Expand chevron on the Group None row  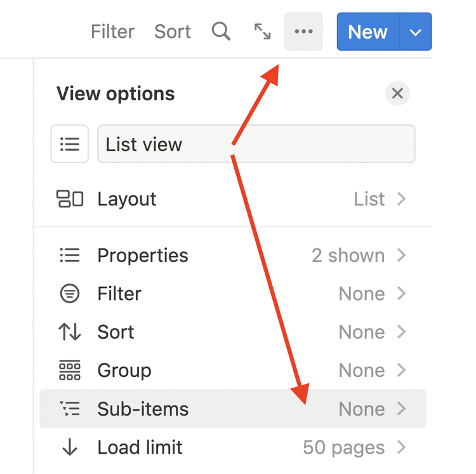click(x=402, y=370)
